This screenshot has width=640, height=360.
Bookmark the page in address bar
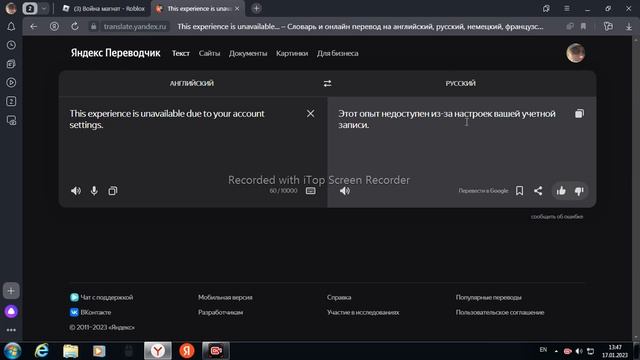tap(583, 27)
